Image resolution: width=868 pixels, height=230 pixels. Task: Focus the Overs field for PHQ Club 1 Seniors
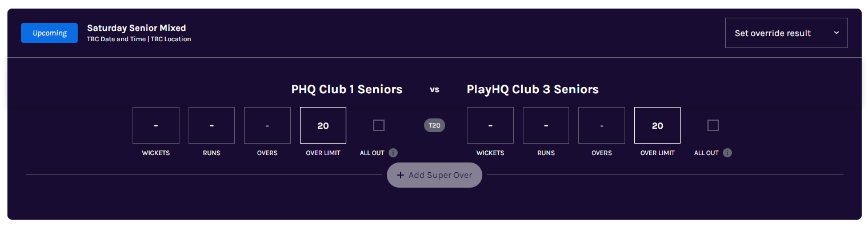[x=267, y=125]
